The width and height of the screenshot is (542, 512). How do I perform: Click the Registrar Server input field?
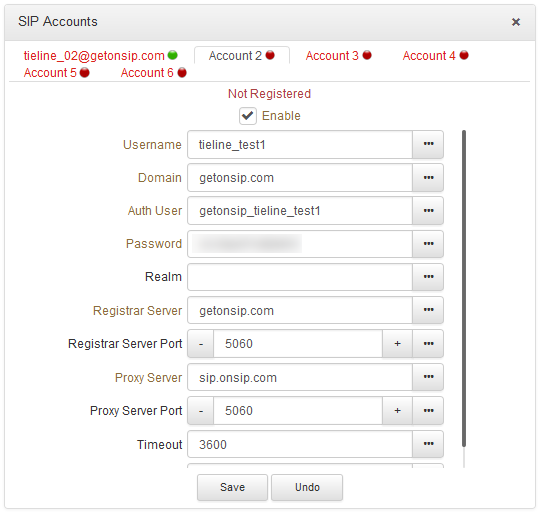300,310
